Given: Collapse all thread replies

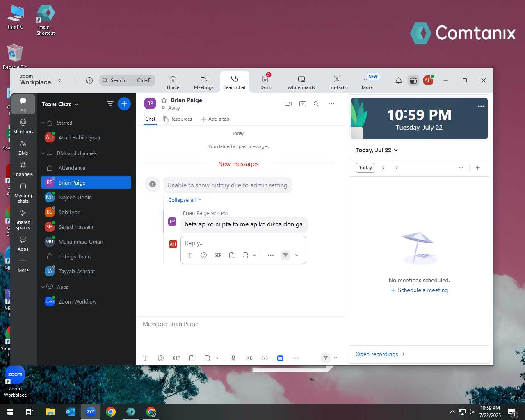Looking at the screenshot, I should (x=185, y=200).
